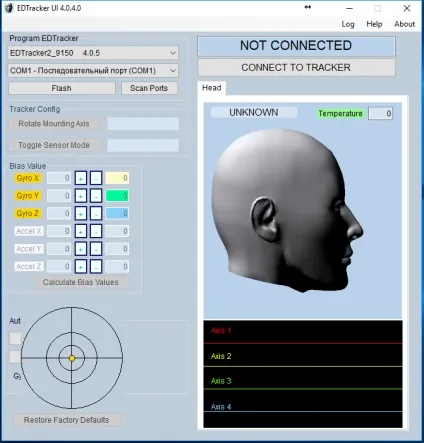This screenshot has height=443, width=424.
Task: Increase Gyro X bias with plus
Action: click(x=81, y=178)
